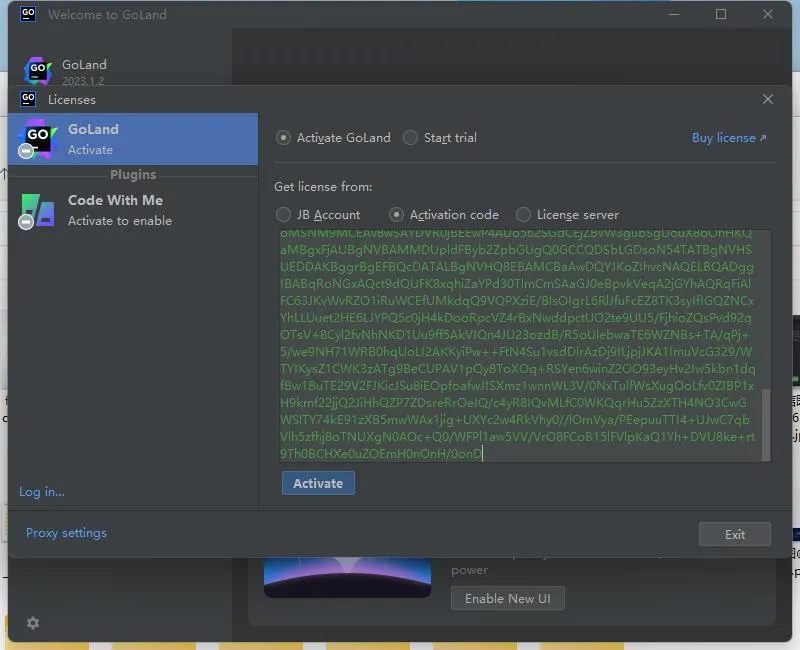Open the settings gear on welcome screen
The width and height of the screenshot is (800, 650).
(x=33, y=623)
